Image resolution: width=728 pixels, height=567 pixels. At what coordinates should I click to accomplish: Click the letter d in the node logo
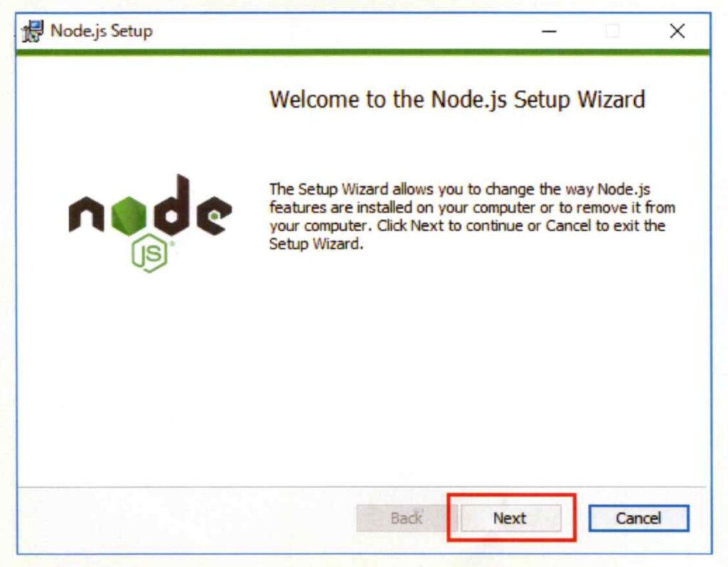coord(172,205)
